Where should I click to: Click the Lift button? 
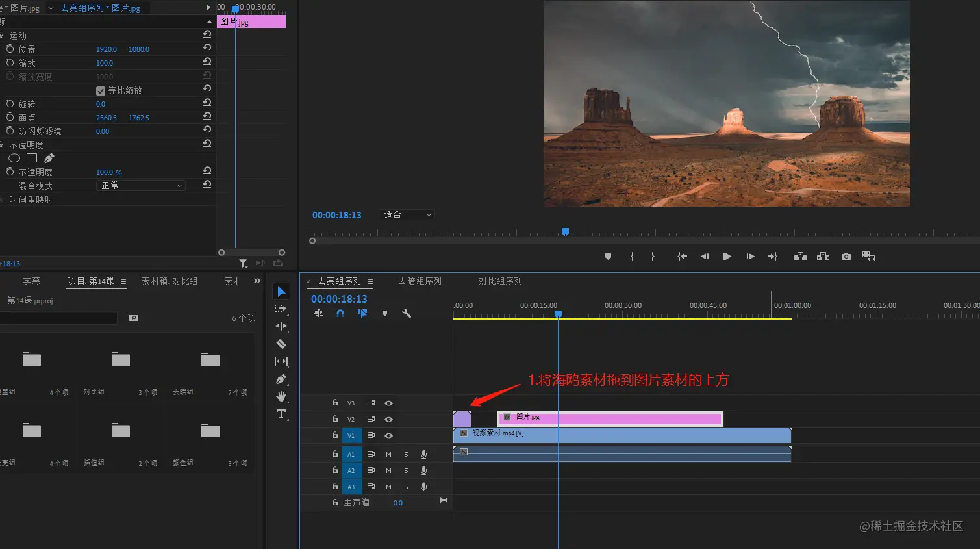(800, 257)
